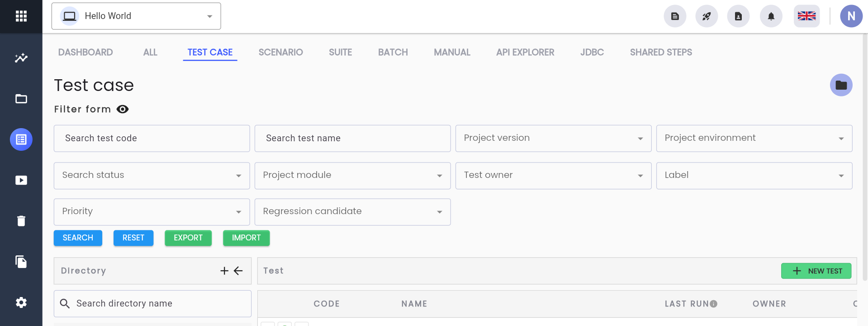868x326 pixels.
Task: Open Regression candidate dropdown
Action: (352, 212)
